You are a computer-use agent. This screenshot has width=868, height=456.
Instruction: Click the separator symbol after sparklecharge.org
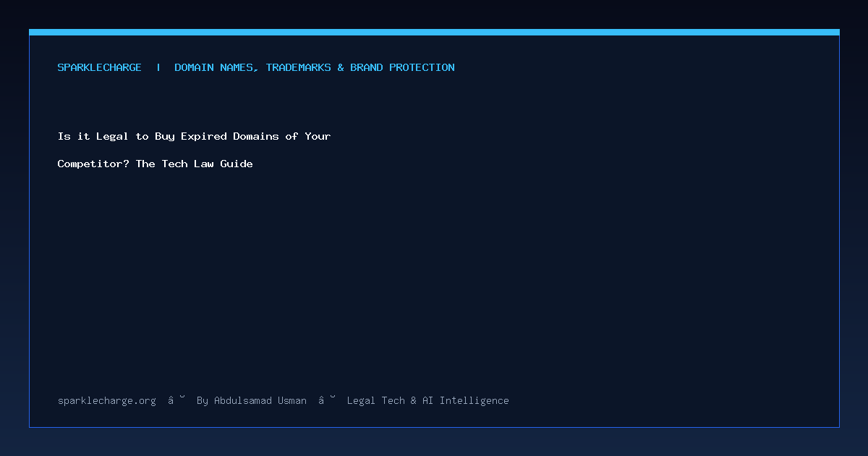pyautogui.click(x=176, y=400)
